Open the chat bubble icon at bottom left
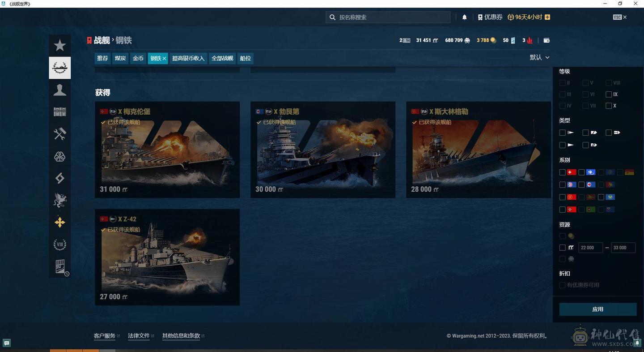Image resolution: width=644 pixels, height=352 pixels. 7,343
